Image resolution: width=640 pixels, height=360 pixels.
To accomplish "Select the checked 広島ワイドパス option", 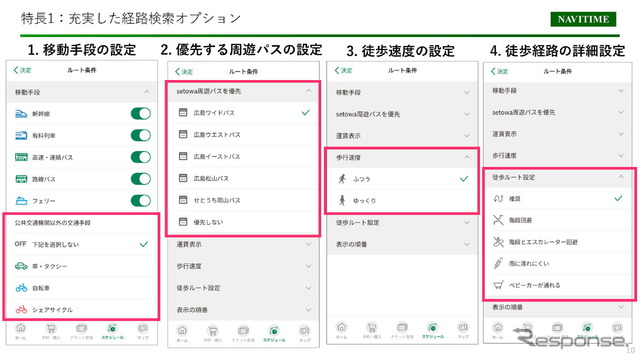I will [243, 113].
